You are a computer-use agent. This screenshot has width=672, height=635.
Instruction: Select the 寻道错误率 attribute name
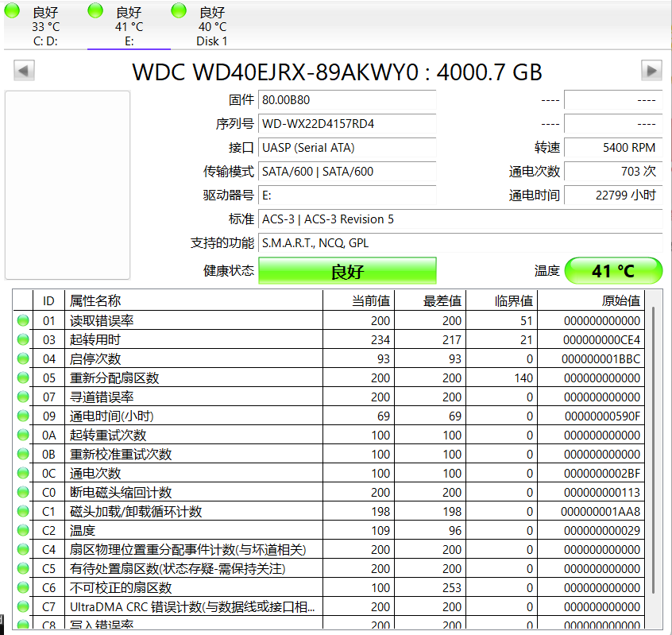click(x=102, y=397)
